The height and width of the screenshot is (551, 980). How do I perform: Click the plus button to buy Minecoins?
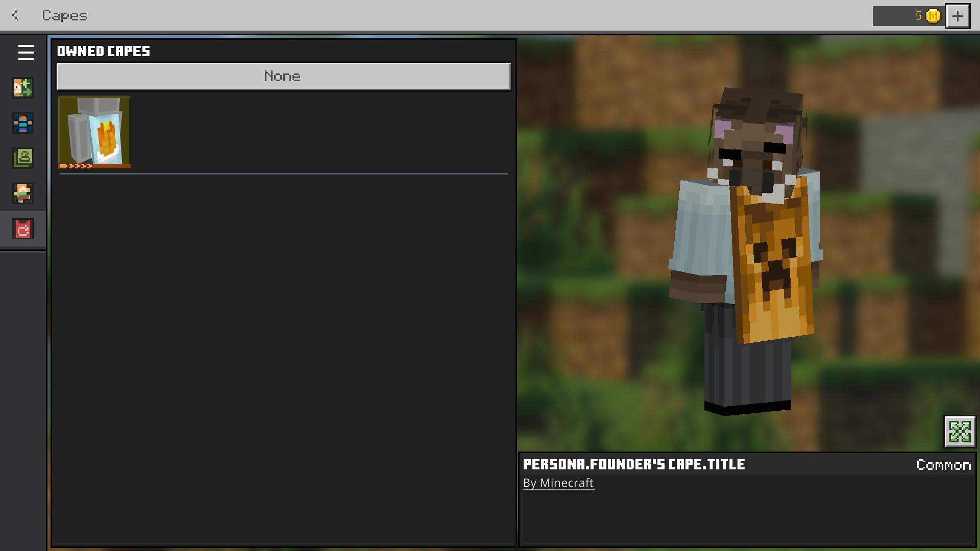[958, 16]
